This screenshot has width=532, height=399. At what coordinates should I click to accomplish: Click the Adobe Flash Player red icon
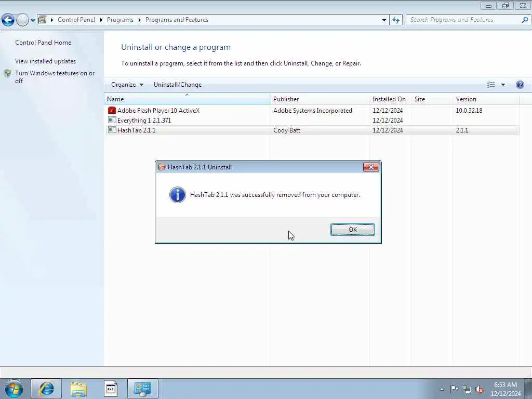click(112, 110)
